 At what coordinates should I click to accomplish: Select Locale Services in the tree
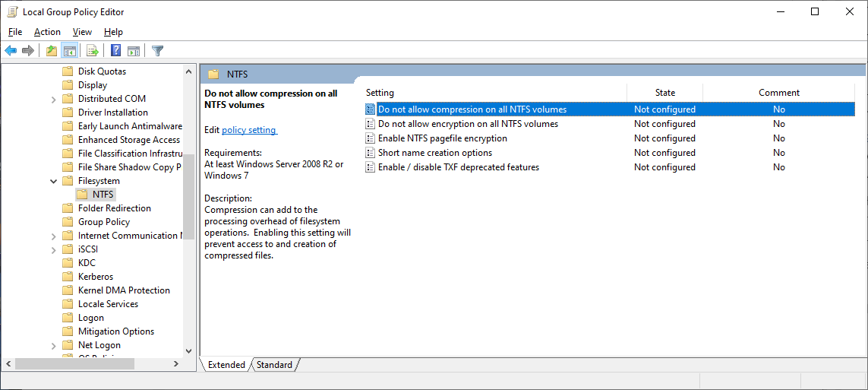pyautogui.click(x=108, y=304)
